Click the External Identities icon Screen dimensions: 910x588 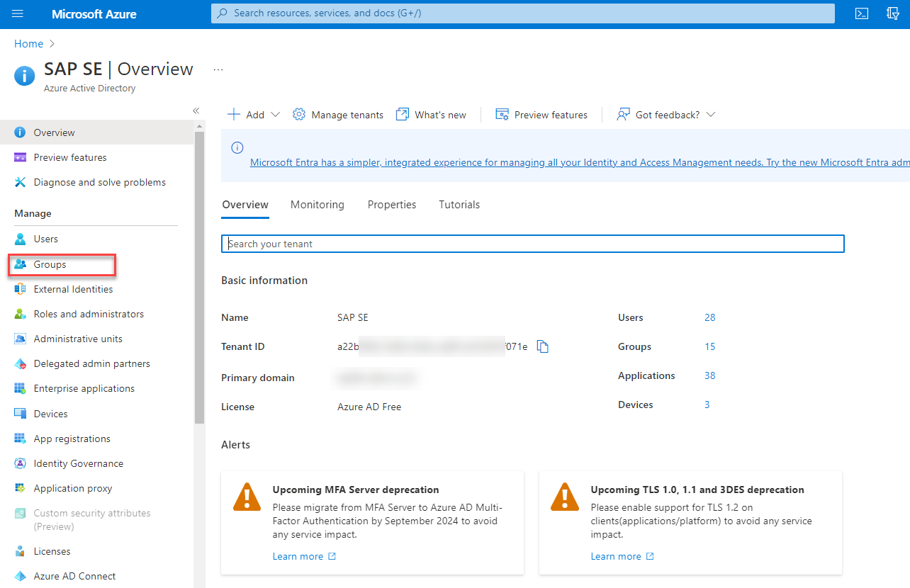(x=20, y=289)
